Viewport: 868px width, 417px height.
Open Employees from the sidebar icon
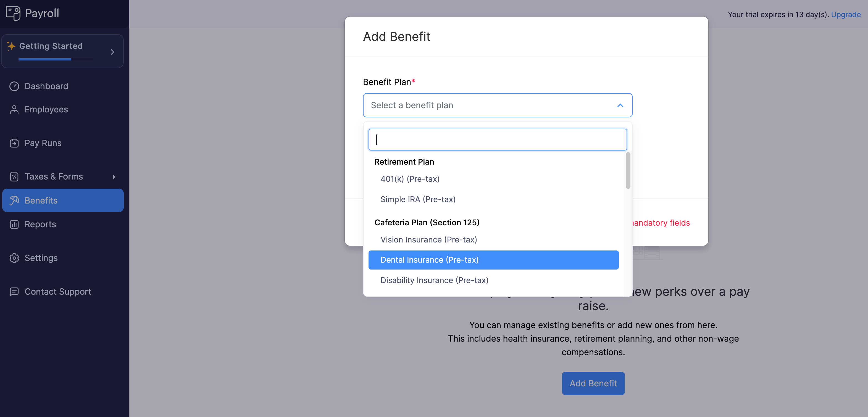click(x=14, y=109)
